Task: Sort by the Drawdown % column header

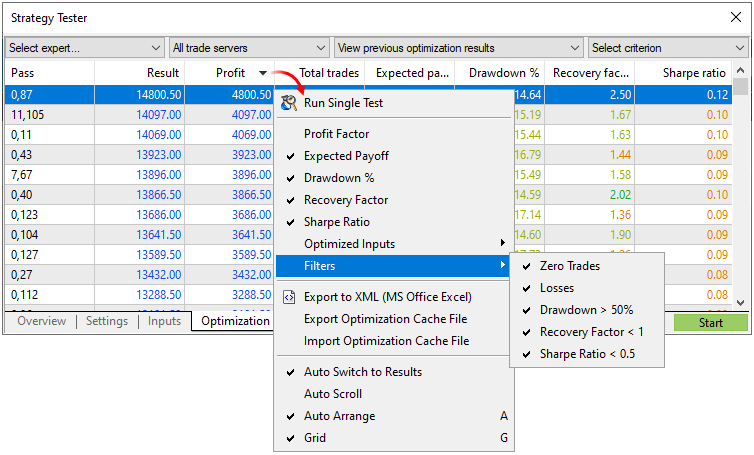Action: (500, 73)
